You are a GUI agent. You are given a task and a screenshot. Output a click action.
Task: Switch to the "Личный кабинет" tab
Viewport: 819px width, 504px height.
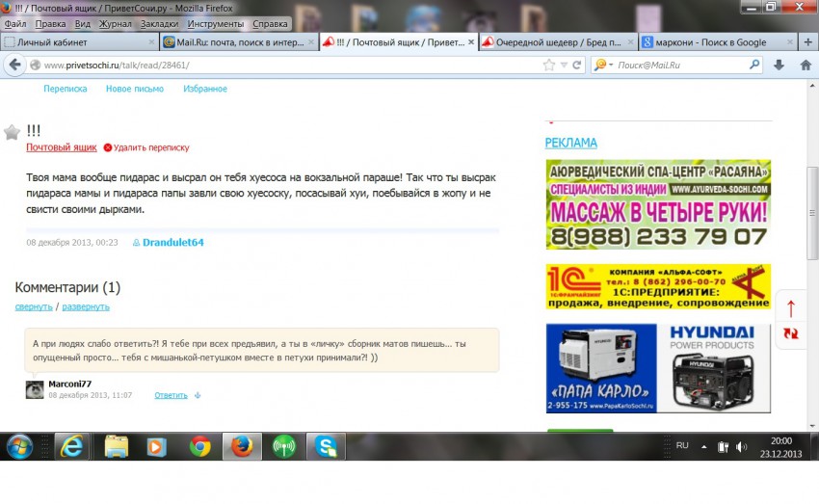pyautogui.click(x=79, y=42)
